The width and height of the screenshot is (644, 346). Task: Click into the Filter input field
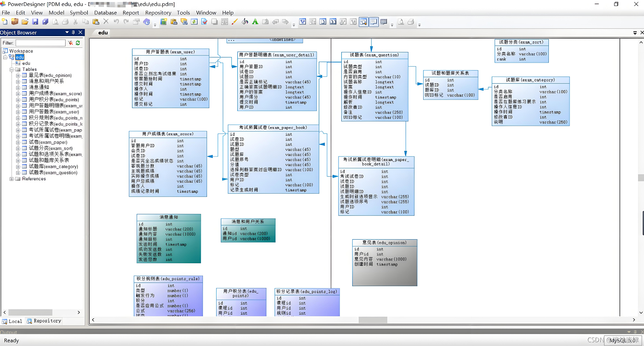(40, 43)
